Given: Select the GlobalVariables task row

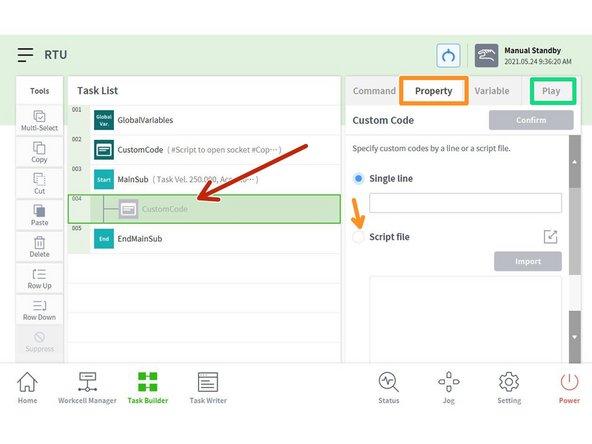Looking at the screenshot, I should pyautogui.click(x=204, y=120).
